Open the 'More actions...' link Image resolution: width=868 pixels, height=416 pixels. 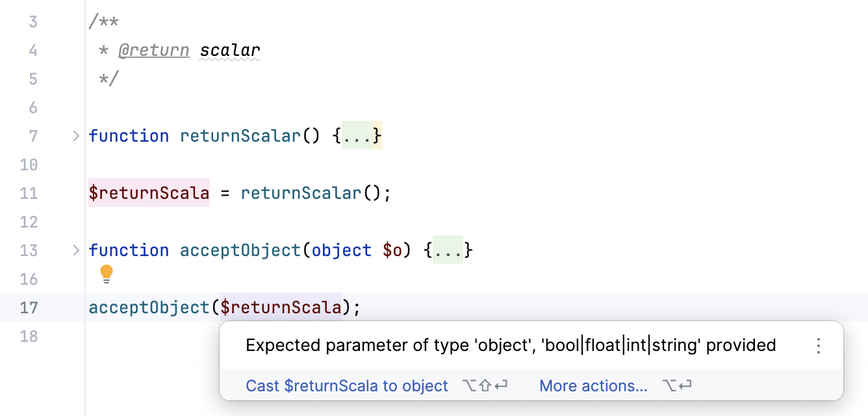coord(593,386)
